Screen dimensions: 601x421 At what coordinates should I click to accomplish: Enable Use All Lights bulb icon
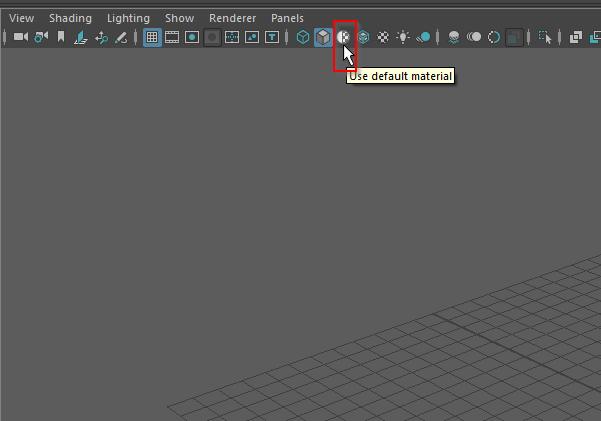pyautogui.click(x=403, y=37)
